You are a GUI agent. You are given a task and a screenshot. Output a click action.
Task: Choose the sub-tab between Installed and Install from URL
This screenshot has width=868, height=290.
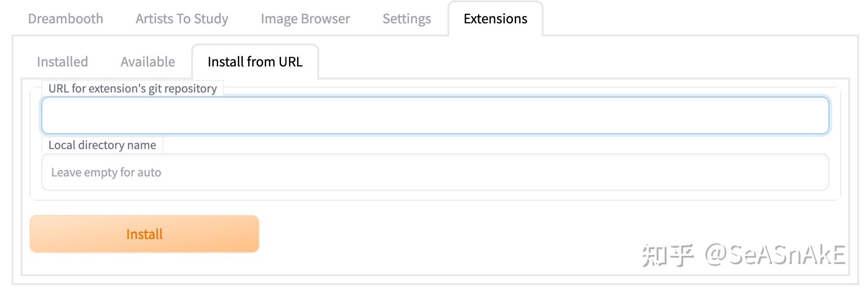click(x=148, y=62)
